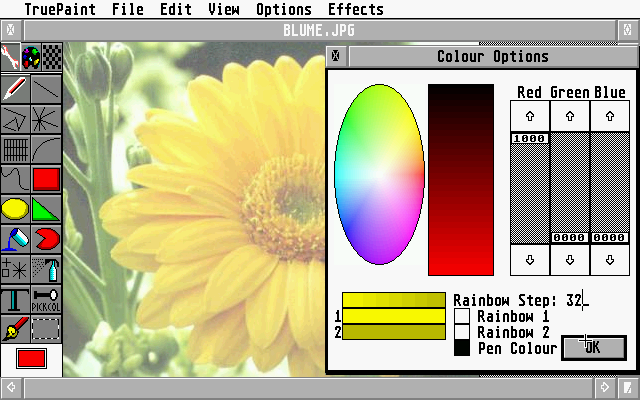Viewport: 640px width, 400px height.
Task: Click the window sizer corner icon
Action: pos(628,387)
